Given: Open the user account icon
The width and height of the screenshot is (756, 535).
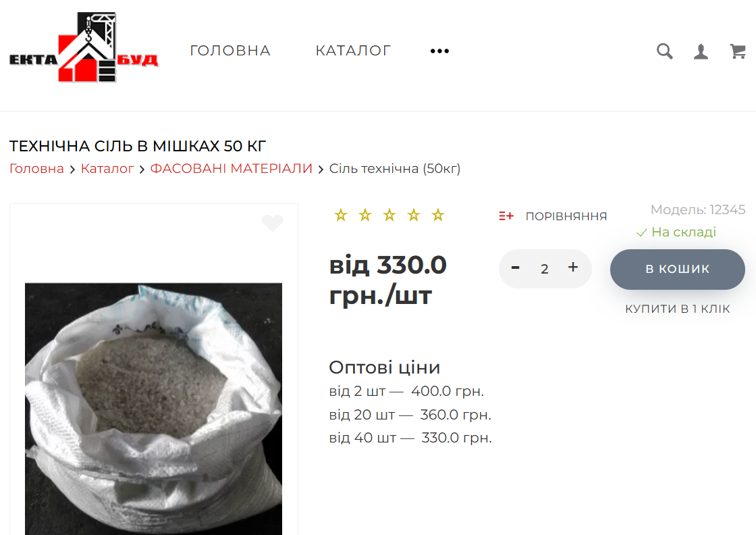Looking at the screenshot, I should (701, 51).
